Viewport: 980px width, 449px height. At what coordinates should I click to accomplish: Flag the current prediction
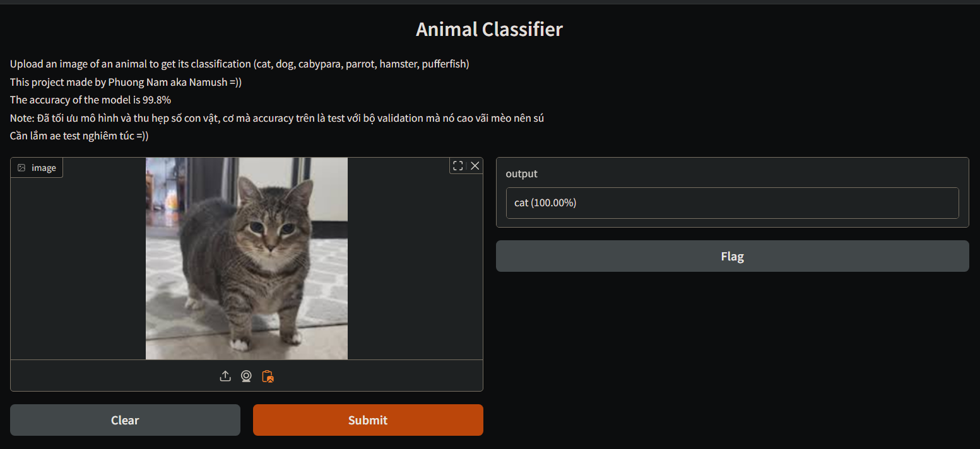[x=732, y=256]
